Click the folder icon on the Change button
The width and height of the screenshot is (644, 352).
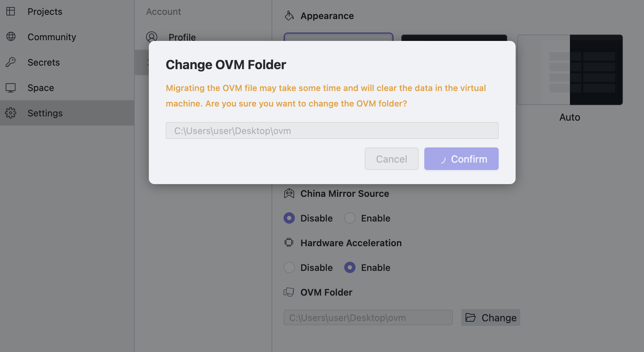tap(471, 317)
